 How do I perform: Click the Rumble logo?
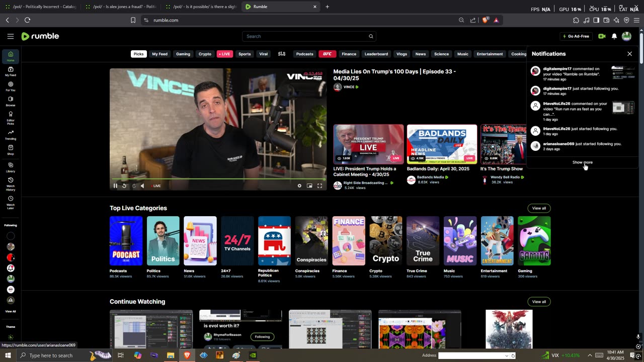point(40,36)
